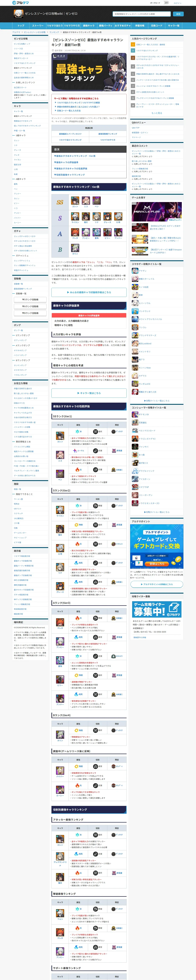
Task: Open the ペルソナ3リロード console title icon
Action: pyautogui.click(x=135, y=431)
